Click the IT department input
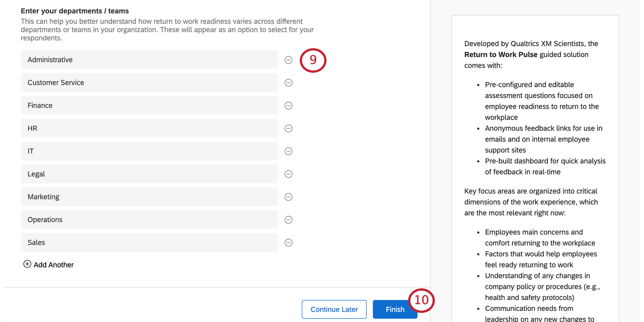 (149, 151)
